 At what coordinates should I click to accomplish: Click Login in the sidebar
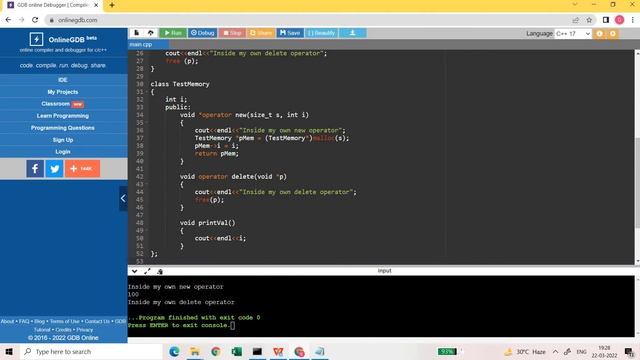coord(63,151)
